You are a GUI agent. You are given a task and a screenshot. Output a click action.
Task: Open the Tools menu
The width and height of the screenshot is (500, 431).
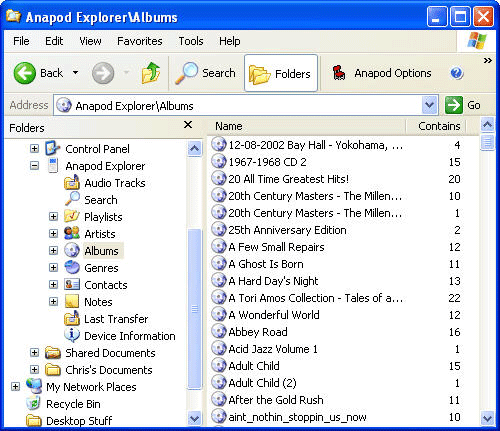(x=191, y=41)
